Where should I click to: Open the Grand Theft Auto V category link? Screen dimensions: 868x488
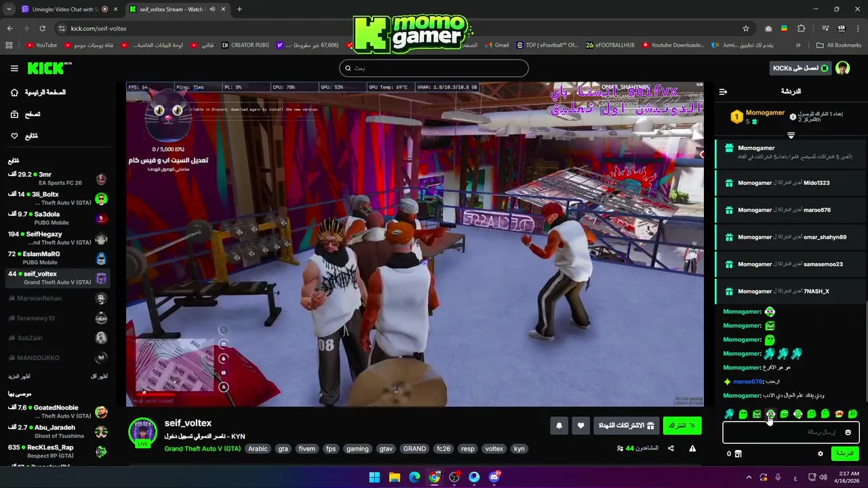[202, 449]
